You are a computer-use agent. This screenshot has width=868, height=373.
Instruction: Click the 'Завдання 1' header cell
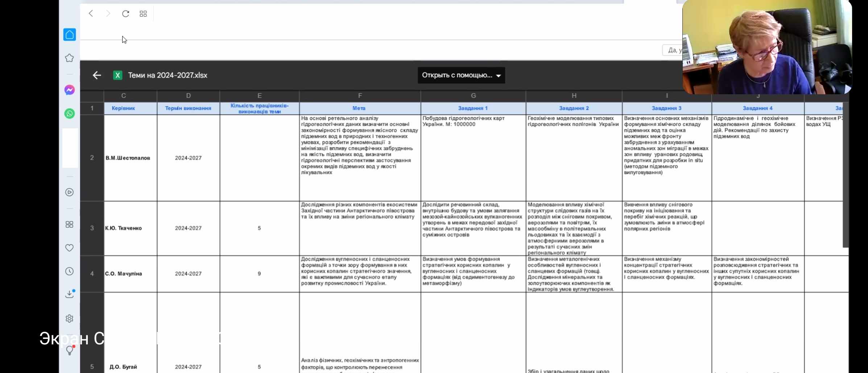473,108
